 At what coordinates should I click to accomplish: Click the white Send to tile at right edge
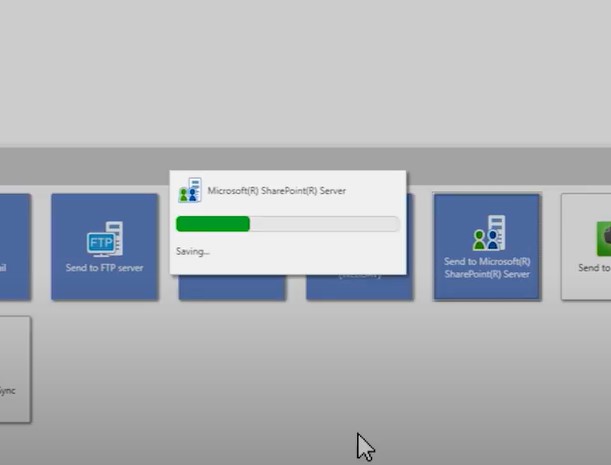[x=587, y=246]
